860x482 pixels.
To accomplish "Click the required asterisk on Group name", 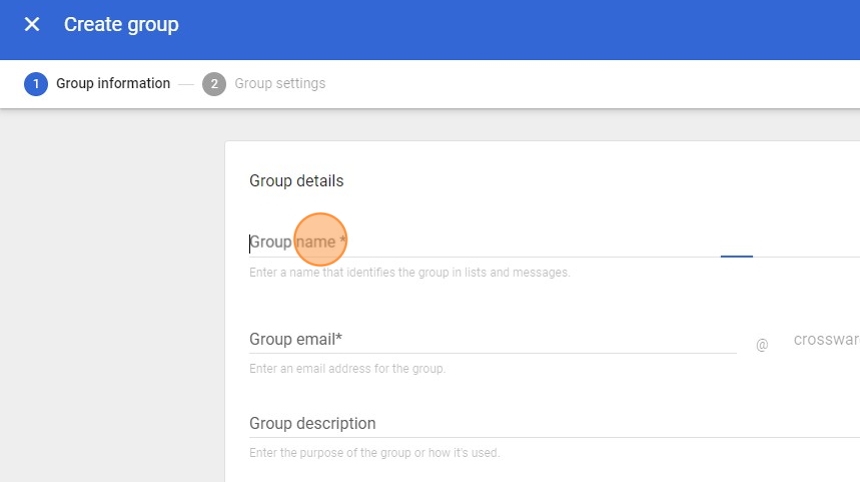I will pyautogui.click(x=342, y=242).
